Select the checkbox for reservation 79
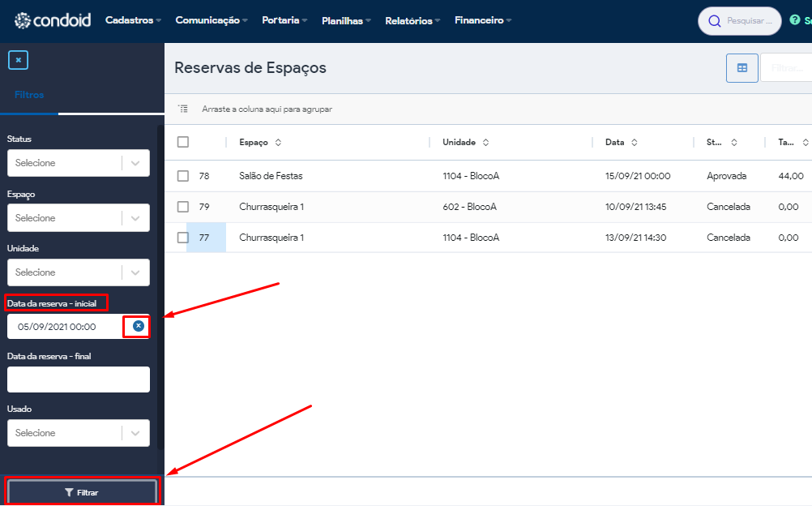This screenshot has height=506, width=812. [x=183, y=207]
